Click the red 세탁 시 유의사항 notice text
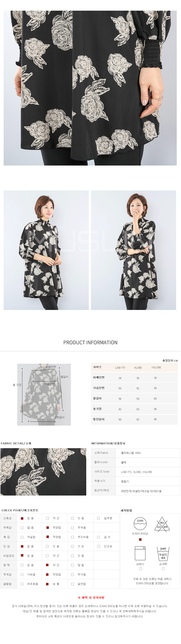Screen dimensions: 181x644 click(91, 597)
